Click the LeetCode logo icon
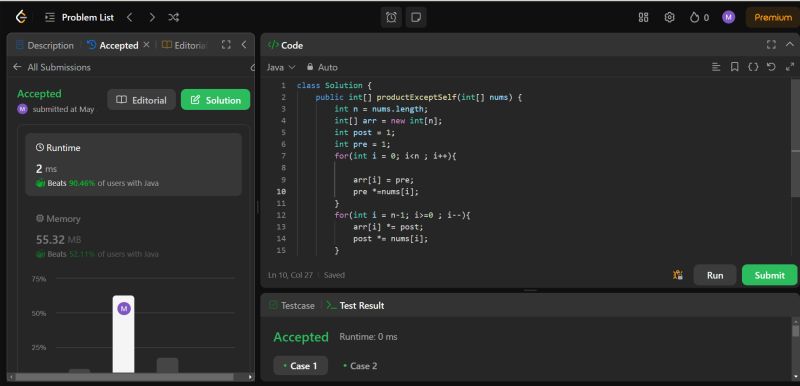800x386 pixels. pos(21,17)
